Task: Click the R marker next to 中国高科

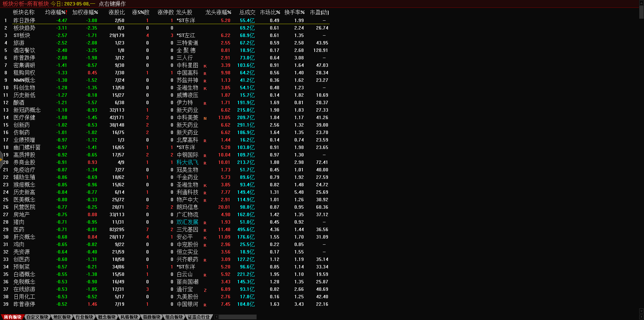Action: [205, 73]
